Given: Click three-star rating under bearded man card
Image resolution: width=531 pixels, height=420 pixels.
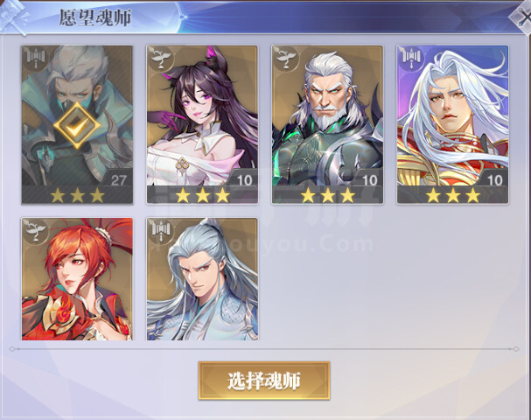Looking at the screenshot, I should pos(328,195).
